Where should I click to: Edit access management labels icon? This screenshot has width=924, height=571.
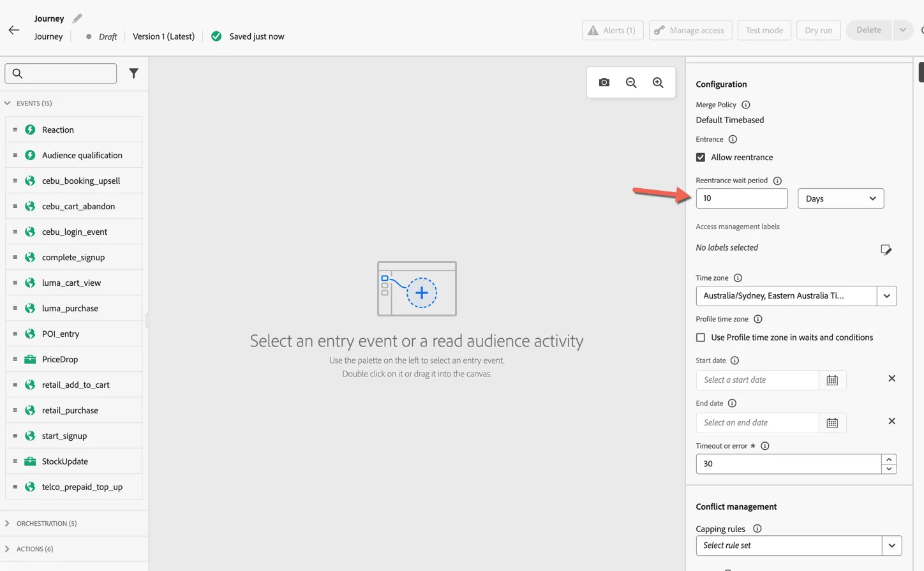[x=886, y=249]
